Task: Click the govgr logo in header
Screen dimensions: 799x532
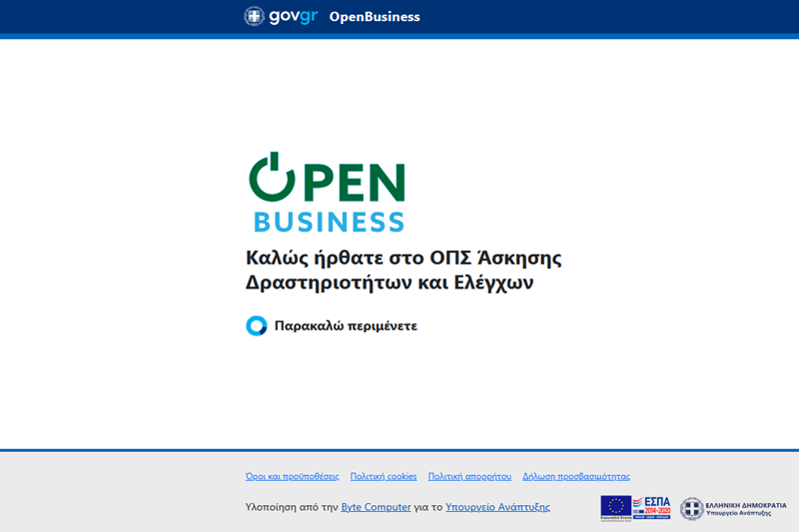Action: pyautogui.click(x=281, y=16)
